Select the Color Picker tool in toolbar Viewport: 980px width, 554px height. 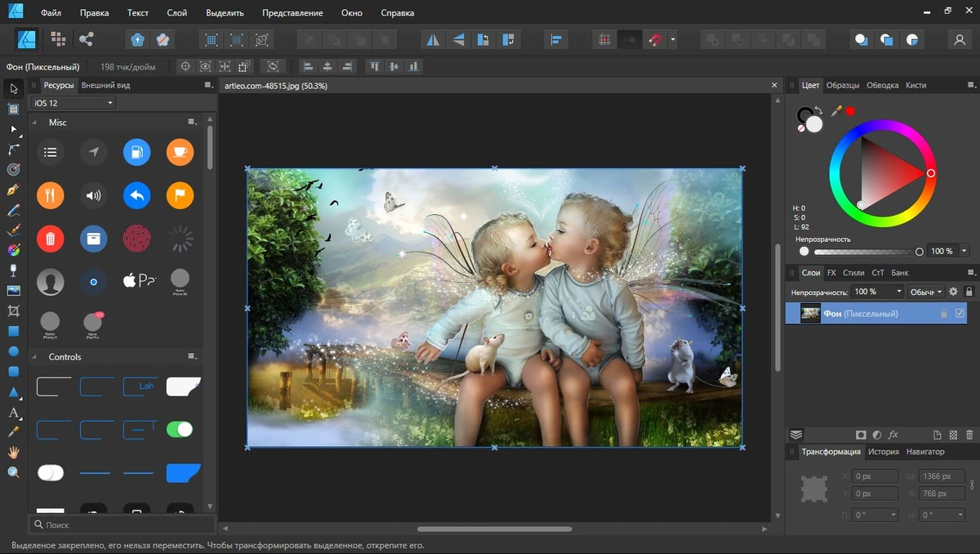point(14,431)
